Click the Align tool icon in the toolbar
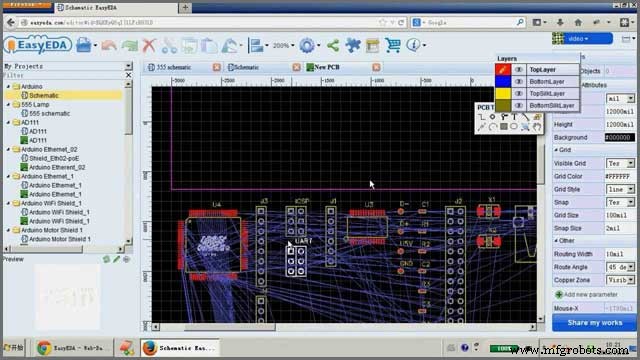 click(x=256, y=45)
